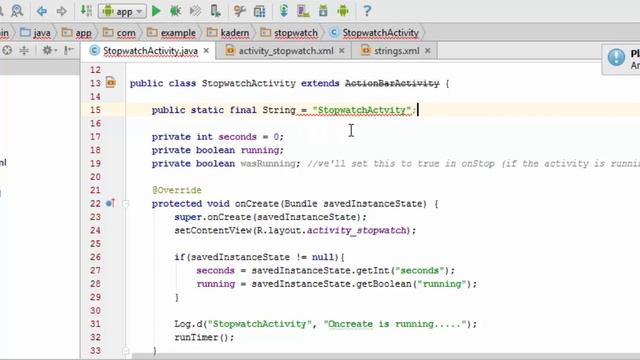Collapse onCreate method fold on line 22
640x360 pixels.
(126, 203)
